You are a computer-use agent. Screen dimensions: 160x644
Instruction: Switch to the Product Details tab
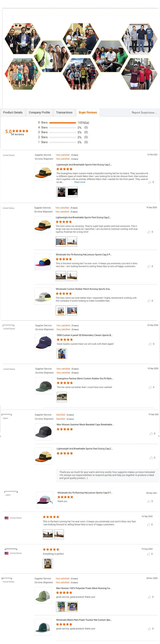(12, 112)
